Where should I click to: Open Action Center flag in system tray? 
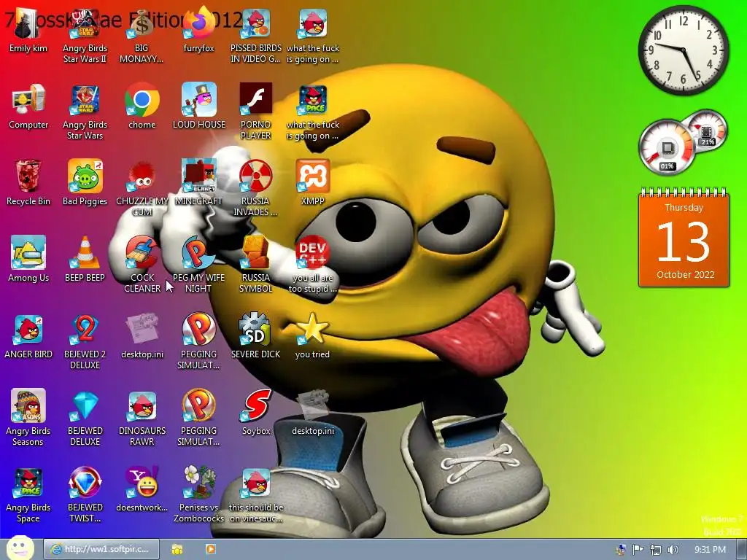pyautogui.click(x=638, y=550)
